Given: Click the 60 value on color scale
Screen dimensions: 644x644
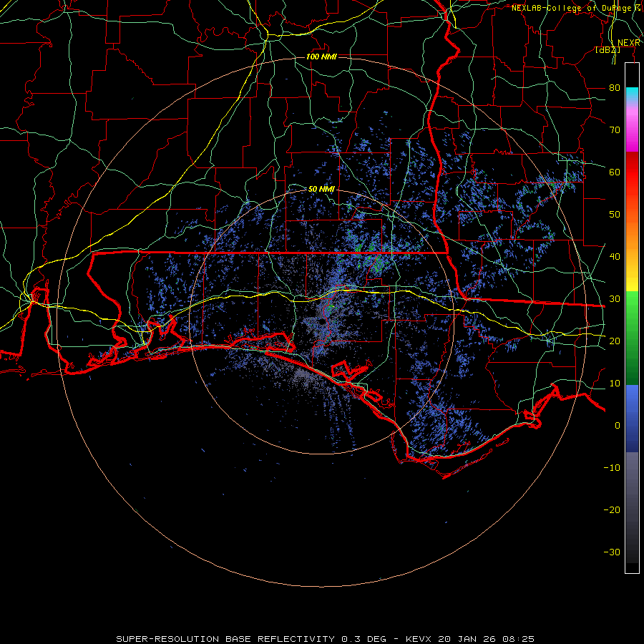Looking at the screenshot, I should tap(615, 172).
